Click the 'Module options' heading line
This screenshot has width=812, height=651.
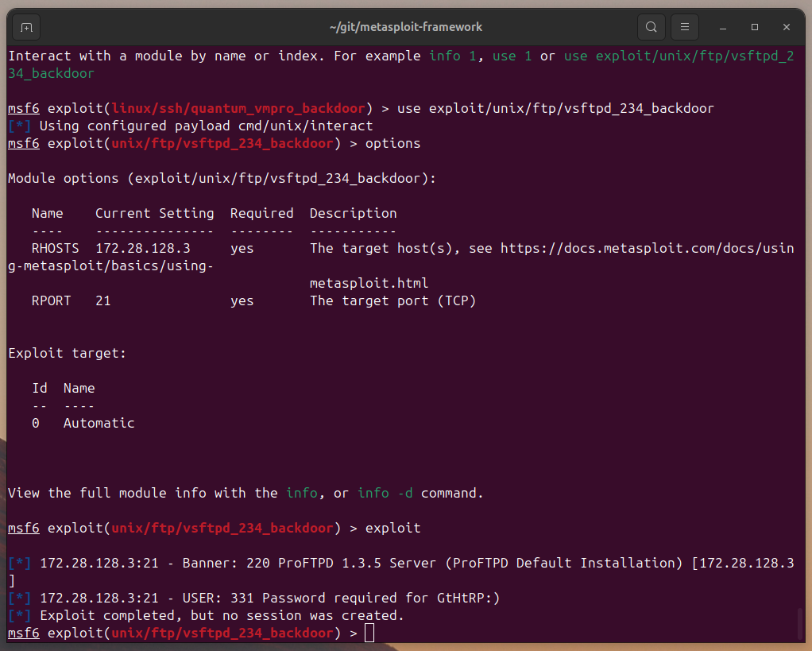pyautogui.click(x=222, y=179)
